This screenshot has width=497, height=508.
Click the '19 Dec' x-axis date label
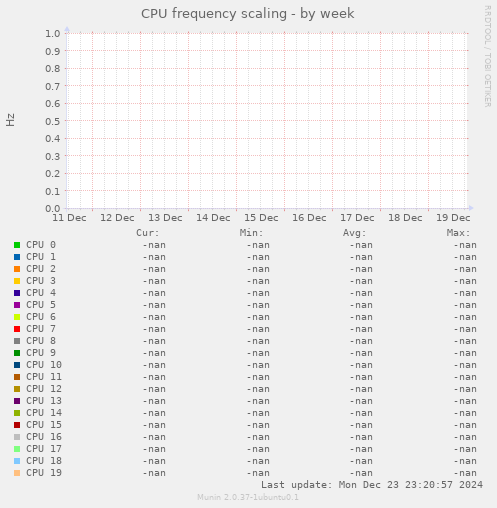click(x=453, y=218)
